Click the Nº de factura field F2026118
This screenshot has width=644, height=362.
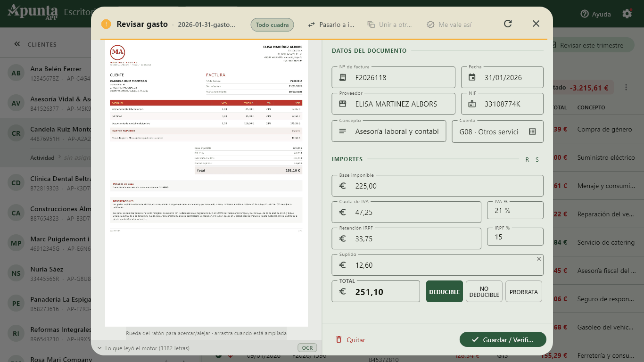tap(394, 77)
